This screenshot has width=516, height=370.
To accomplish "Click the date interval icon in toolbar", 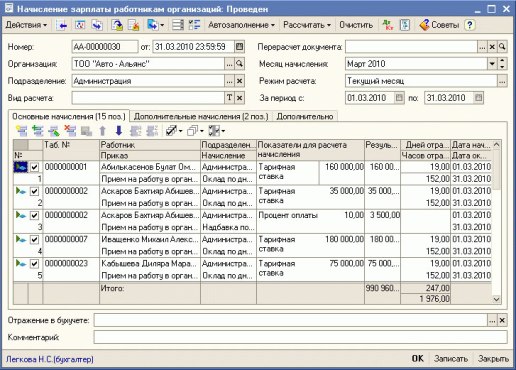I will pos(80,25).
